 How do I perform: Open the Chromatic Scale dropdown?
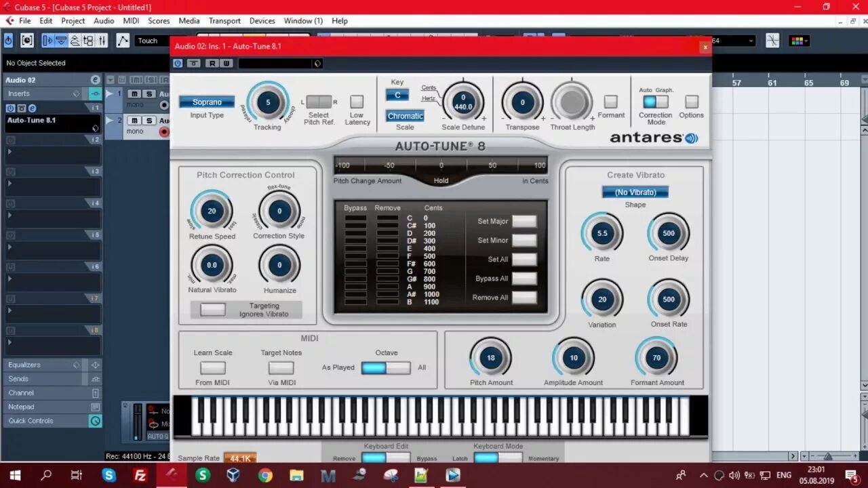pos(406,116)
